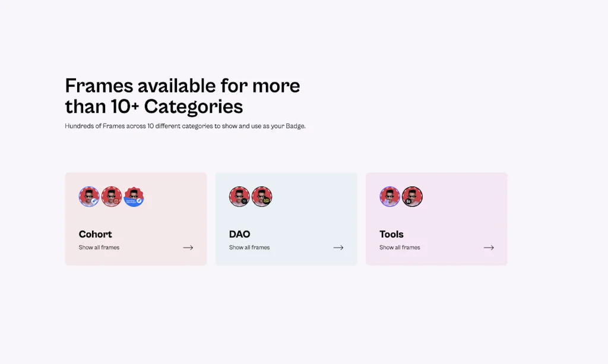Select the first avatar in DAO card

point(239,197)
